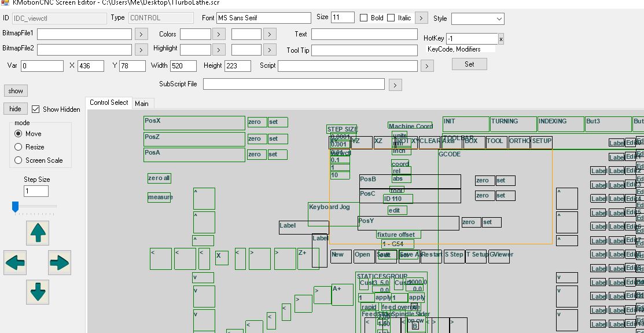Click the left arrow move button

click(x=15, y=262)
